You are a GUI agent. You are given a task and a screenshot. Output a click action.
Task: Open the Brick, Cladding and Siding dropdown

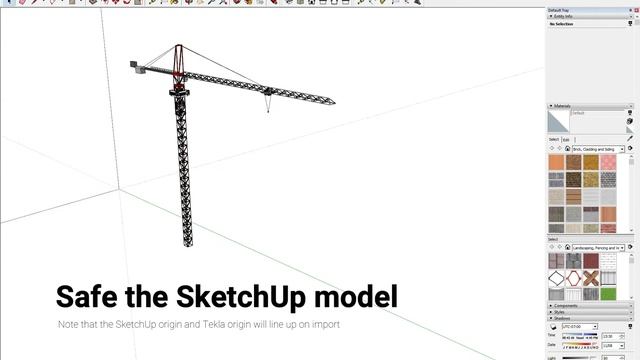click(598, 149)
